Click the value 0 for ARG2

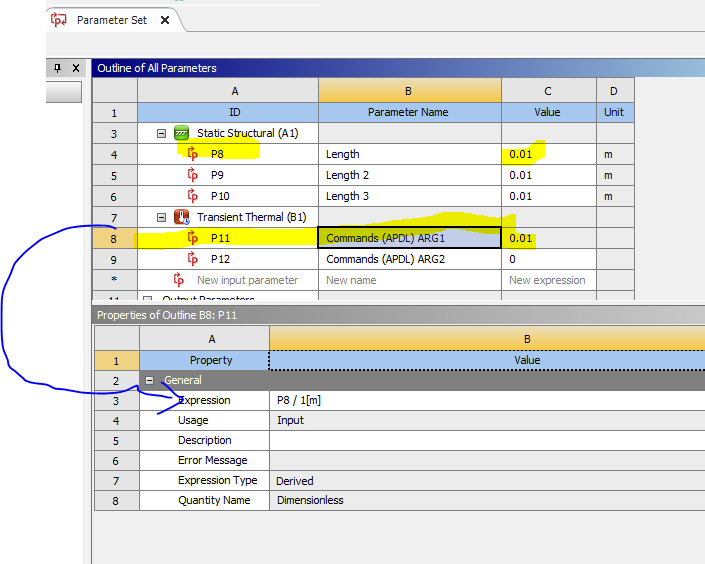pos(549,259)
